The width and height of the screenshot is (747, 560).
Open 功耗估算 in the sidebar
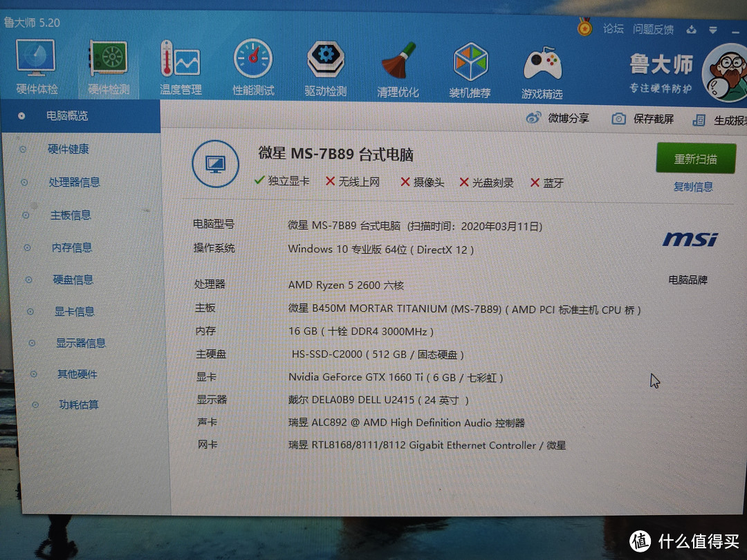pyautogui.click(x=79, y=404)
